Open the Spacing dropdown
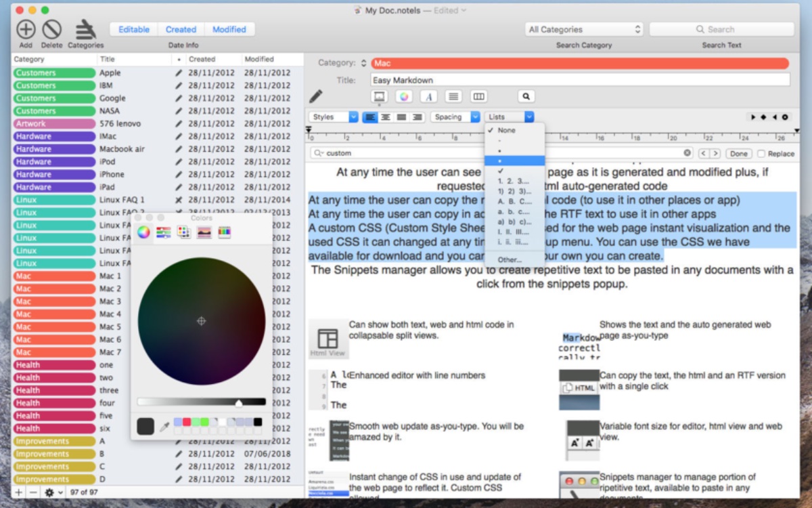Viewport: 812px width, 508px height. (x=455, y=117)
